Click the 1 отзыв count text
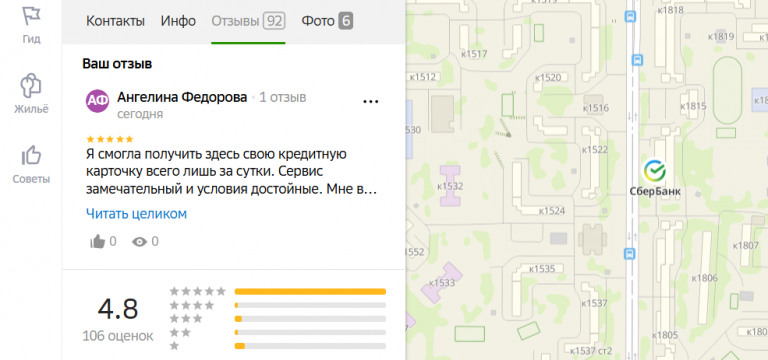768x360 pixels. 283,97
